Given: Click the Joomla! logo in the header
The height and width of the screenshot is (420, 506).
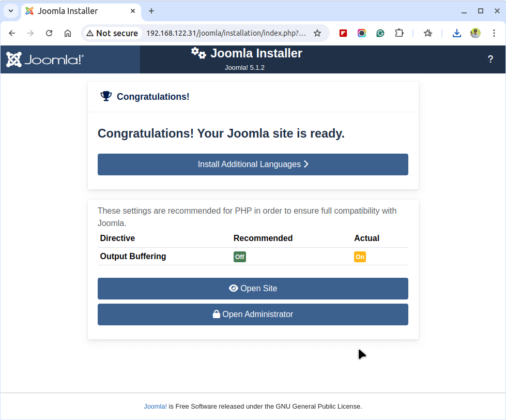Looking at the screenshot, I should (x=45, y=59).
